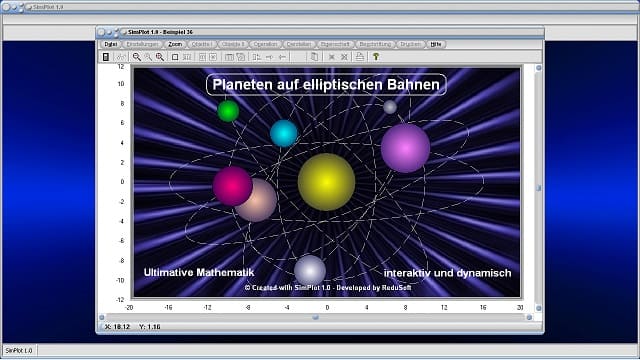Click the greyed copy document icon
The width and height of the screenshot is (640, 360).
coord(314,57)
